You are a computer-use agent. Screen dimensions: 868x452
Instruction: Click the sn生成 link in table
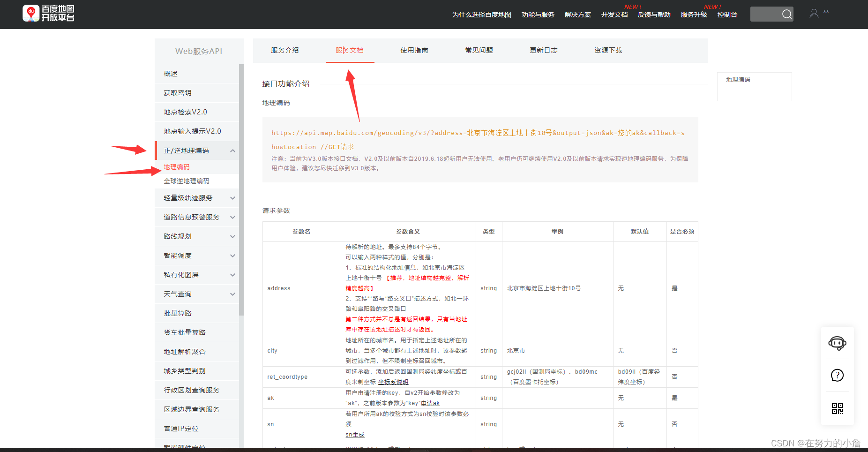(355, 435)
